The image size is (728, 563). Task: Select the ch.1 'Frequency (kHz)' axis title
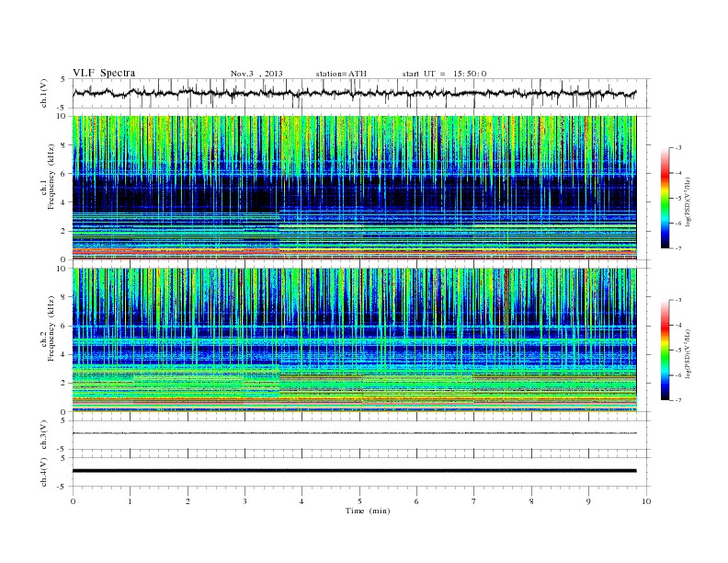[x=51, y=177]
